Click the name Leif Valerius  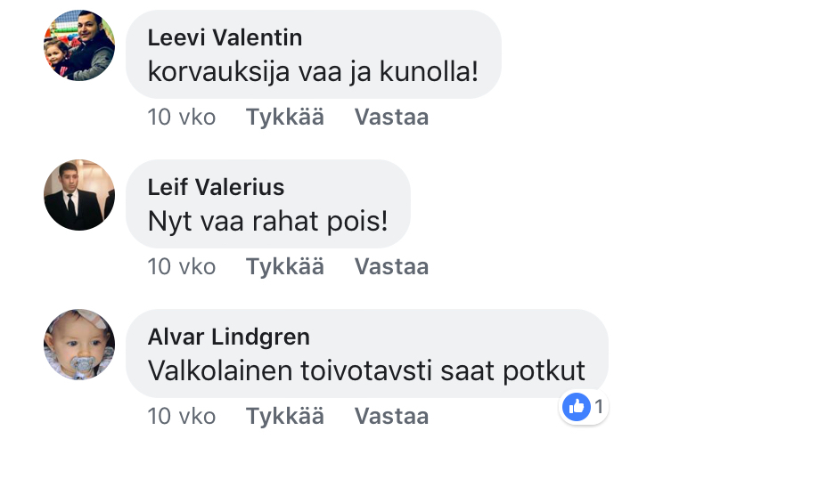tap(216, 187)
